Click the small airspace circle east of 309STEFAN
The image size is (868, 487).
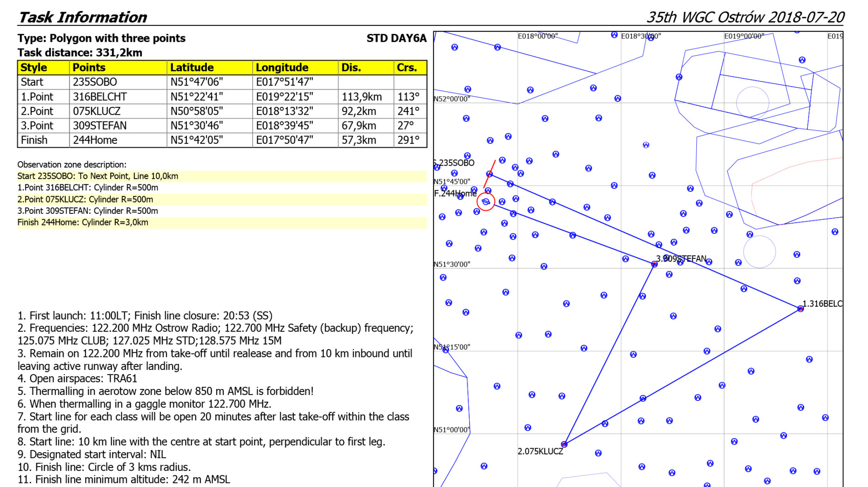(x=759, y=252)
